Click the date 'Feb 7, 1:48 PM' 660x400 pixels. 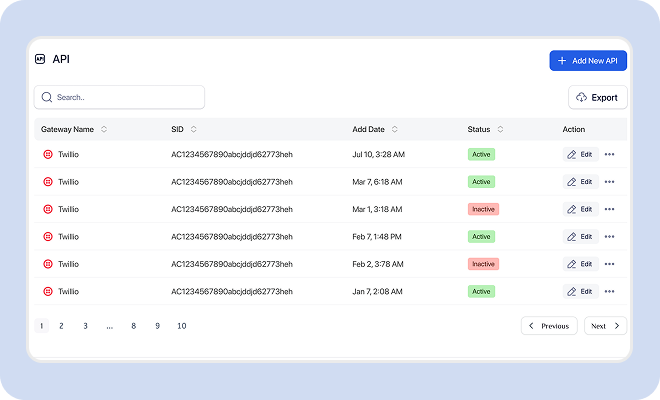[377, 237]
